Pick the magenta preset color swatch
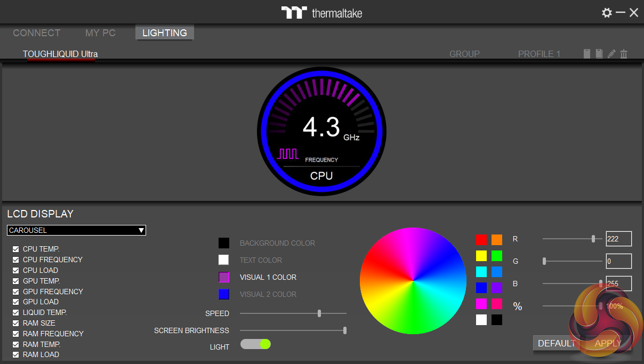 coord(481,304)
